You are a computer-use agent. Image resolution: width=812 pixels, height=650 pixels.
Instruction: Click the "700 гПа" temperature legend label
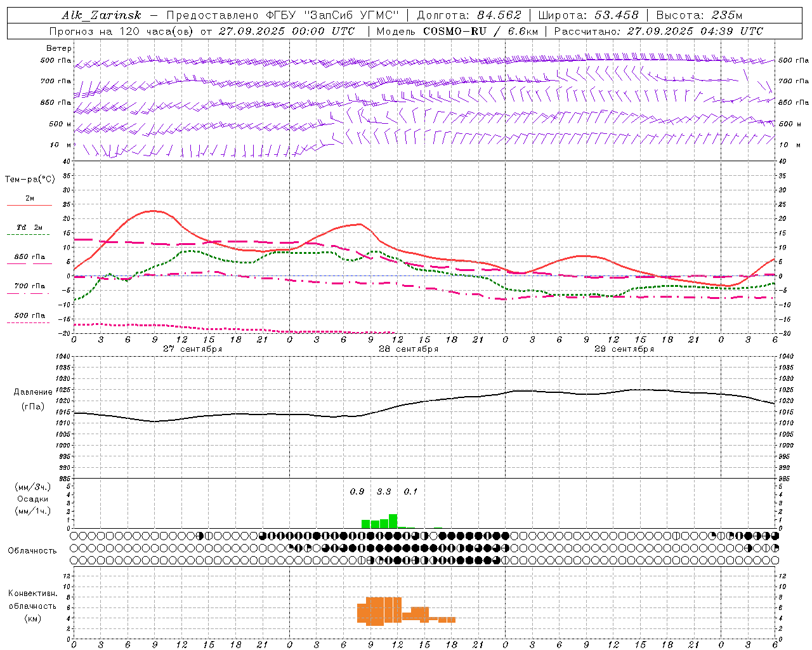tap(30, 286)
